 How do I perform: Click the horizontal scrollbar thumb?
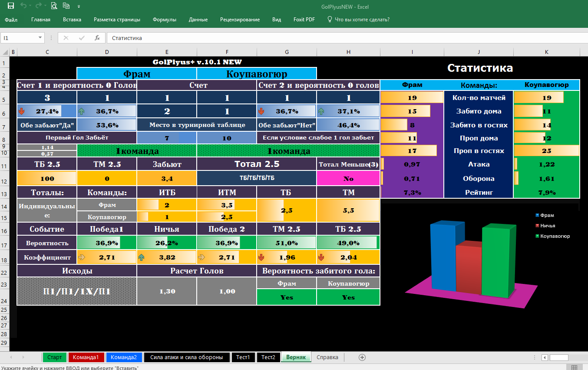click(559, 357)
